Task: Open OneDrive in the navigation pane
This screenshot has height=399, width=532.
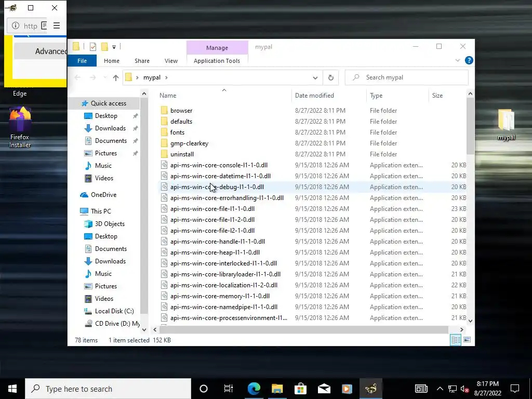Action: tap(103, 195)
